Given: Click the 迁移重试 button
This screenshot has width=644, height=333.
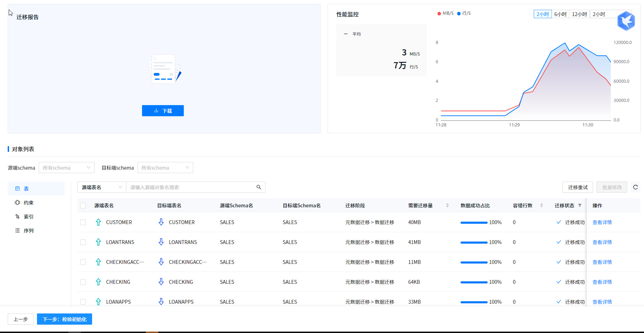Looking at the screenshot, I should click(x=578, y=187).
